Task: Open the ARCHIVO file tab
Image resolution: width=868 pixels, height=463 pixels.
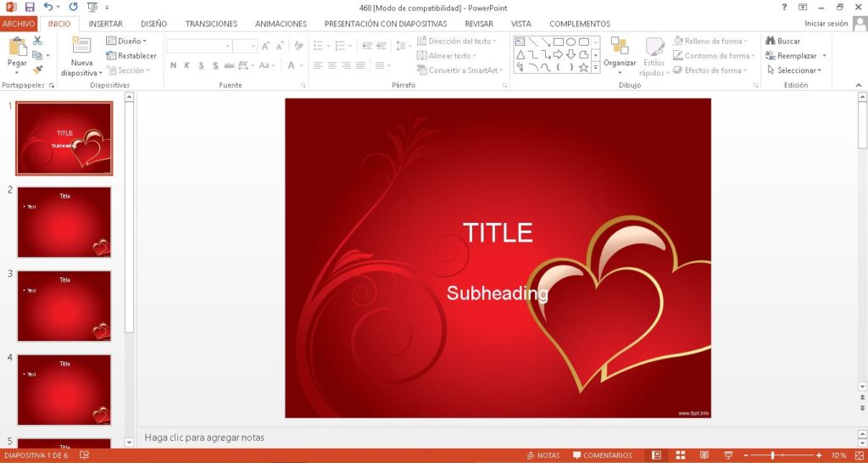Action: click(x=19, y=24)
